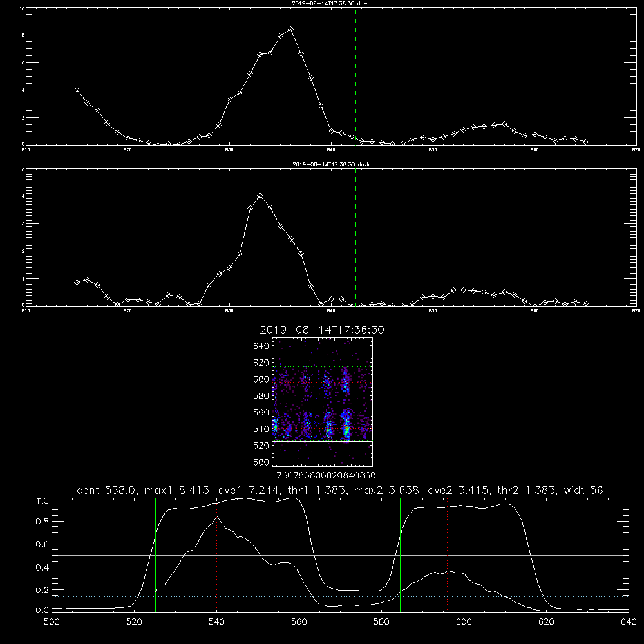Click the rightmost solid green vertical line in the bottom plot
The width and height of the screenshot is (644, 644).
click(x=526, y=555)
